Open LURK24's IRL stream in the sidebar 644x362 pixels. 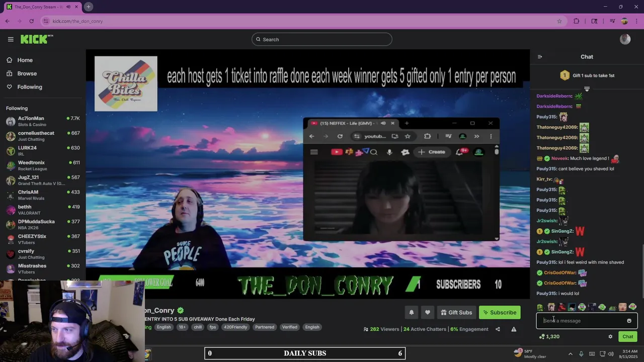(x=43, y=151)
